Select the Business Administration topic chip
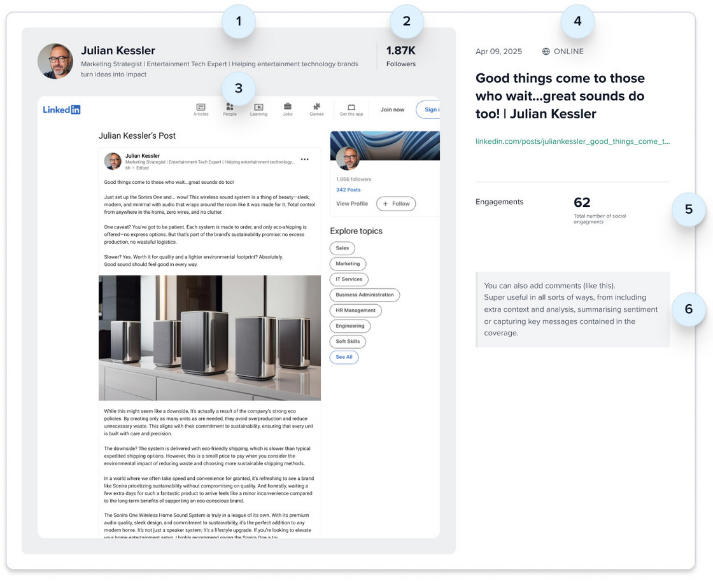 (x=365, y=295)
